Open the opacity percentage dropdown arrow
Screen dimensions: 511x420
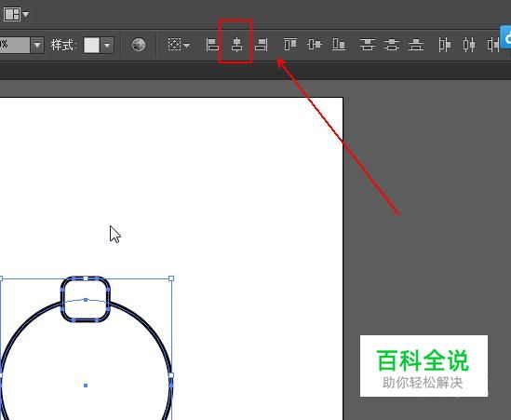37,45
